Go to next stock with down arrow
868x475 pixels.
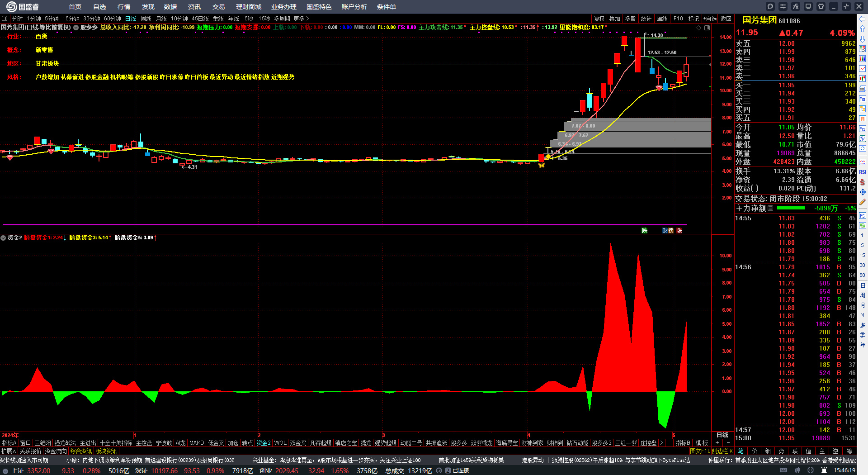863,39
